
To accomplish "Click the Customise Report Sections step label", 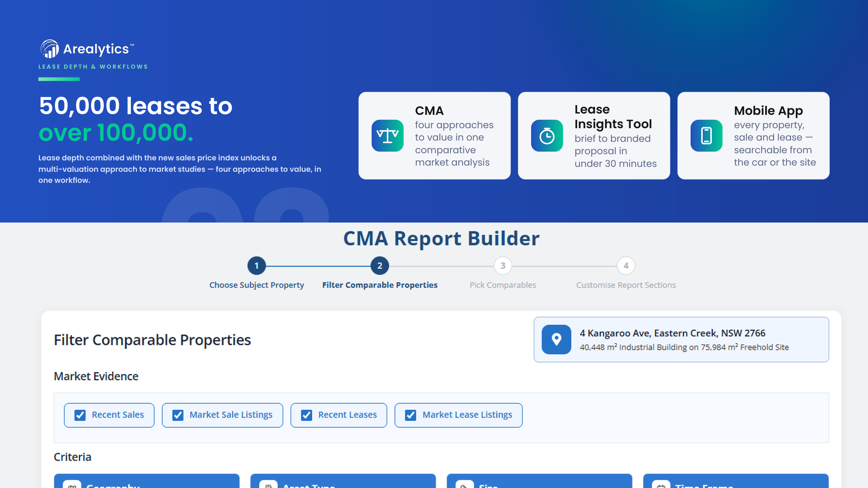I will 626,285.
